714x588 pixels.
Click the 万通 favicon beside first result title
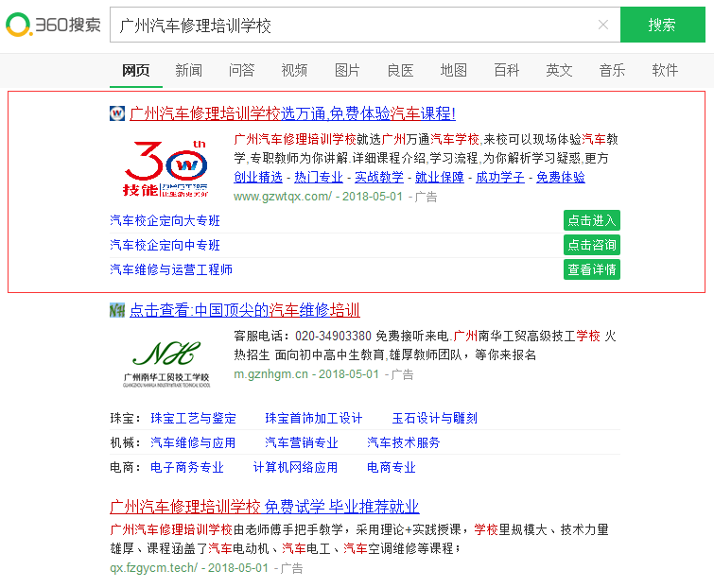pos(117,113)
